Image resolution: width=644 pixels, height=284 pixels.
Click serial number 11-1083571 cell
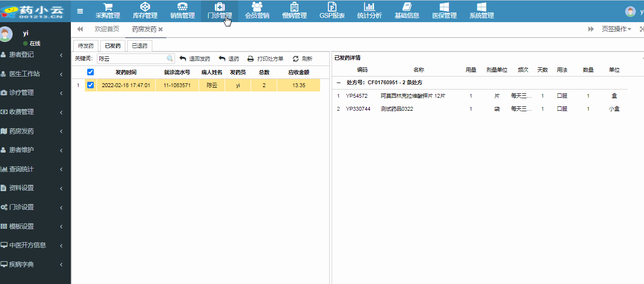[x=177, y=85]
